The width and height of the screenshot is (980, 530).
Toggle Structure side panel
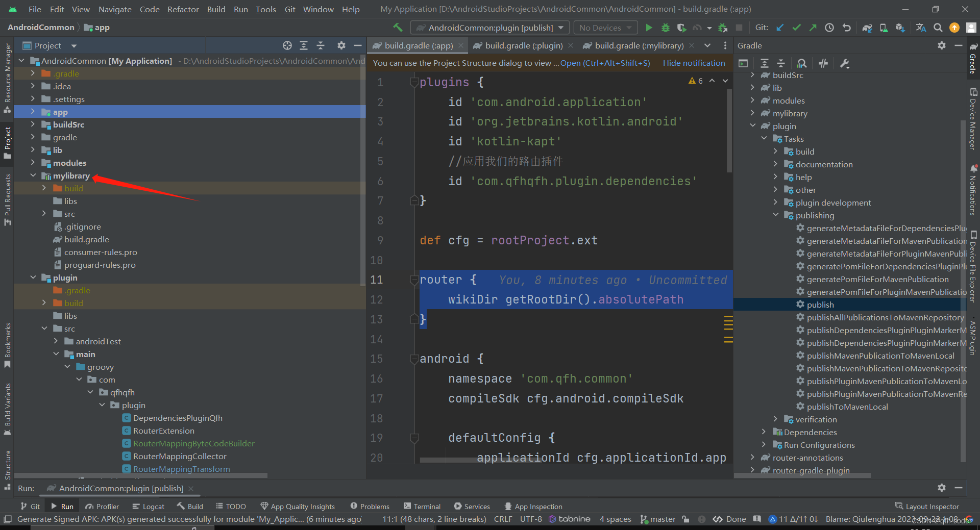click(7, 469)
